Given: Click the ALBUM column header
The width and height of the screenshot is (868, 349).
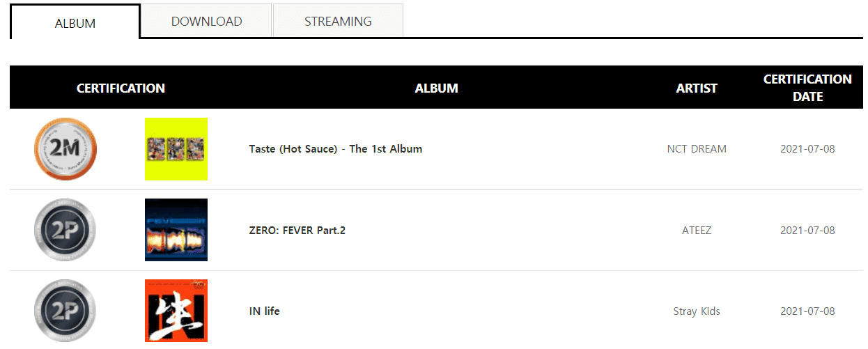Looking at the screenshot, I should point(436,88).
